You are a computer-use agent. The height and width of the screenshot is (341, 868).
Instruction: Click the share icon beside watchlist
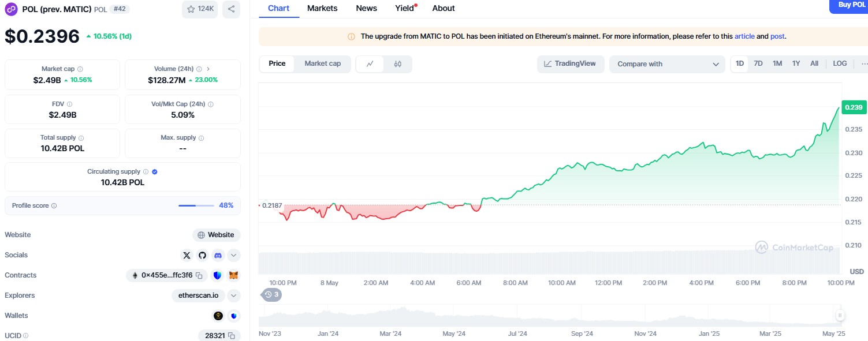(x=231, y=9)
